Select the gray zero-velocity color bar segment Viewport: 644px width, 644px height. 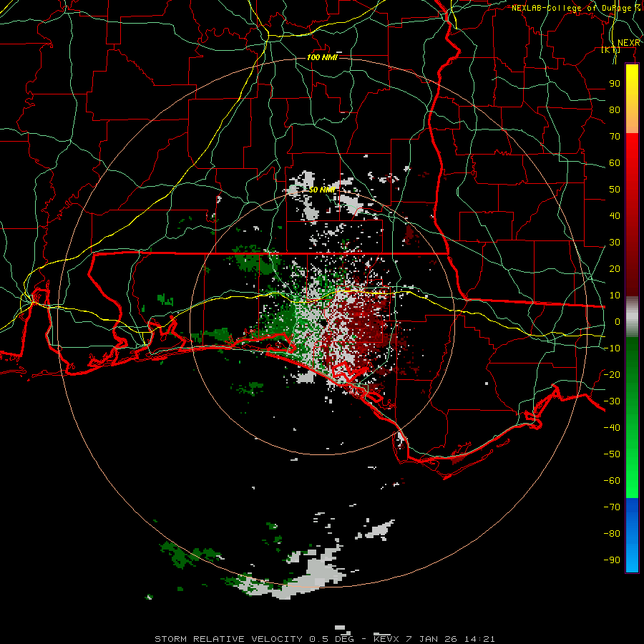tap(632, 317)
